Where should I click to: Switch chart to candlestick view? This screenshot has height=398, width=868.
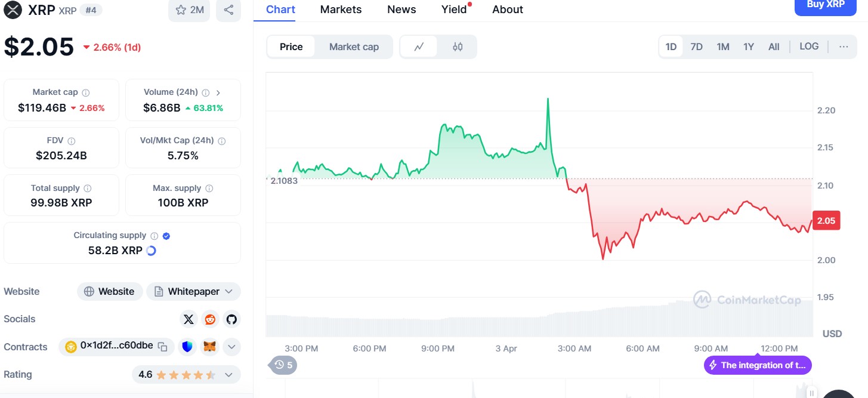coord(458,47)
